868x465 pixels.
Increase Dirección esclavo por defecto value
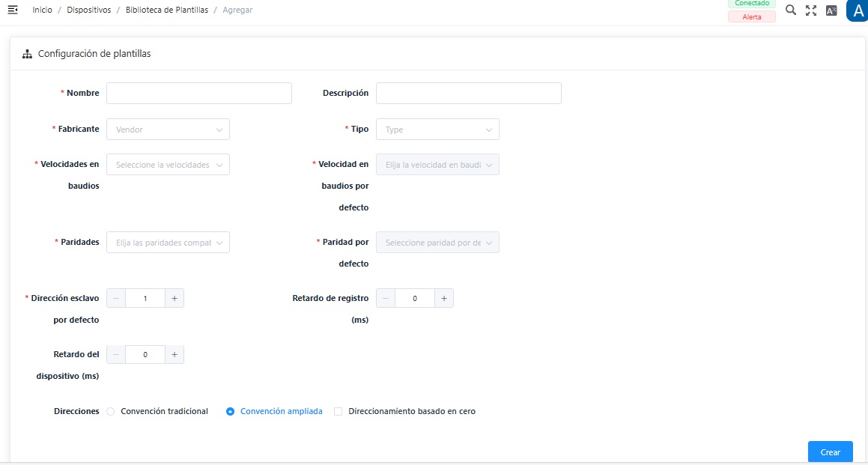click(174, 298)
